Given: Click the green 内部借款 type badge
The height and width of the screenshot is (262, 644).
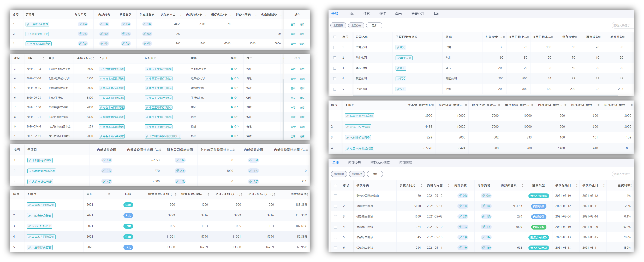Looking at the screenshot, I should 539,227.
